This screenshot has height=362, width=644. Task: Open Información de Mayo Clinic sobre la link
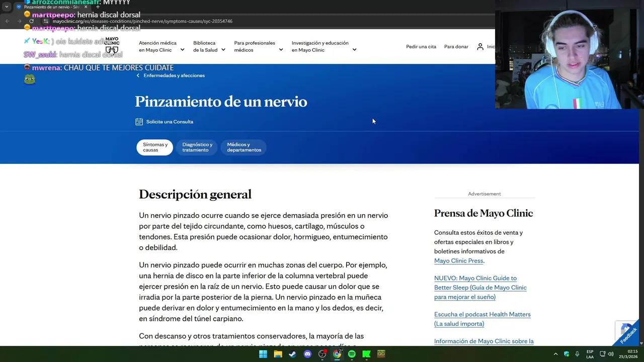coord(484,341)
